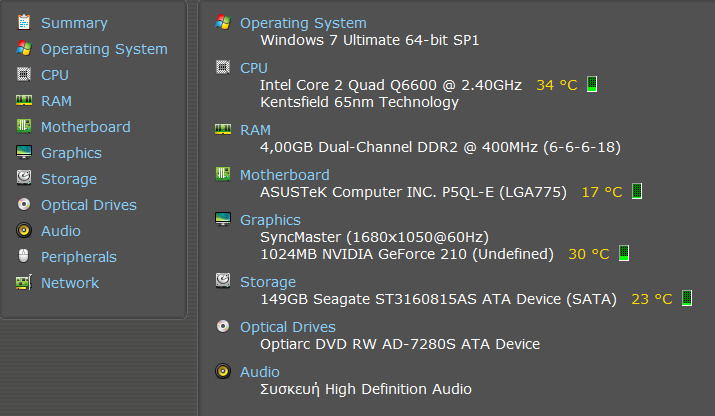Click the Peripherals mouse icon in sidebar
Image resolution: width=715 pixels, height=416 pixels.
pos(24,256)
